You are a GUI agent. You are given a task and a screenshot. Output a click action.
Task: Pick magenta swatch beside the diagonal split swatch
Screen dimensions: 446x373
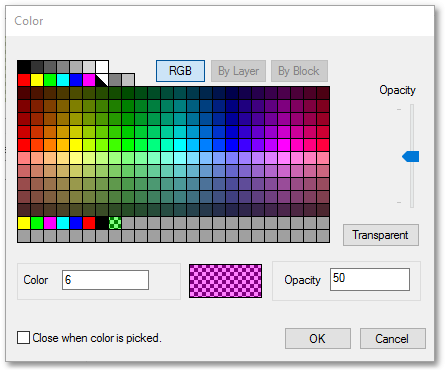(x=89, y=80)
